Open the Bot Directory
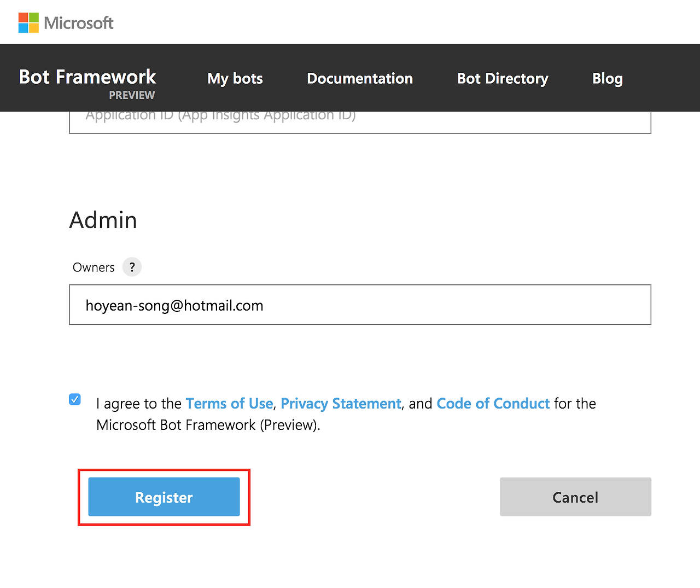The image size is (700, 588). click(503, 78)
